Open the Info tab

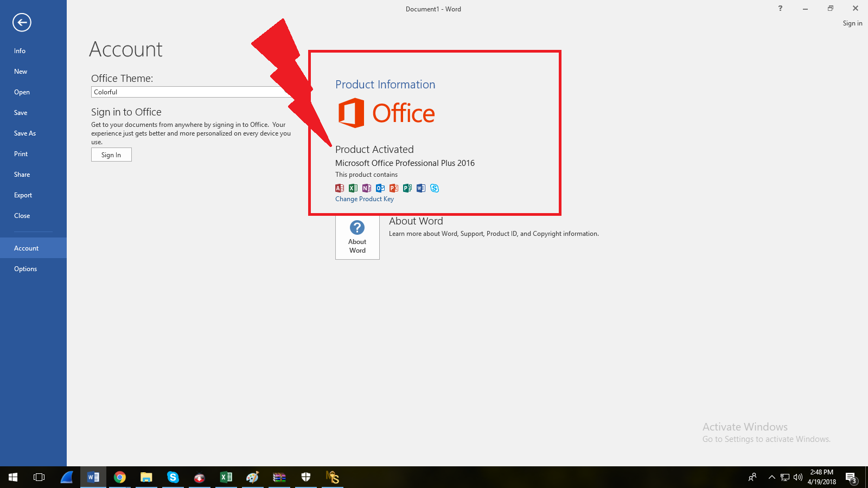[33, 51]
